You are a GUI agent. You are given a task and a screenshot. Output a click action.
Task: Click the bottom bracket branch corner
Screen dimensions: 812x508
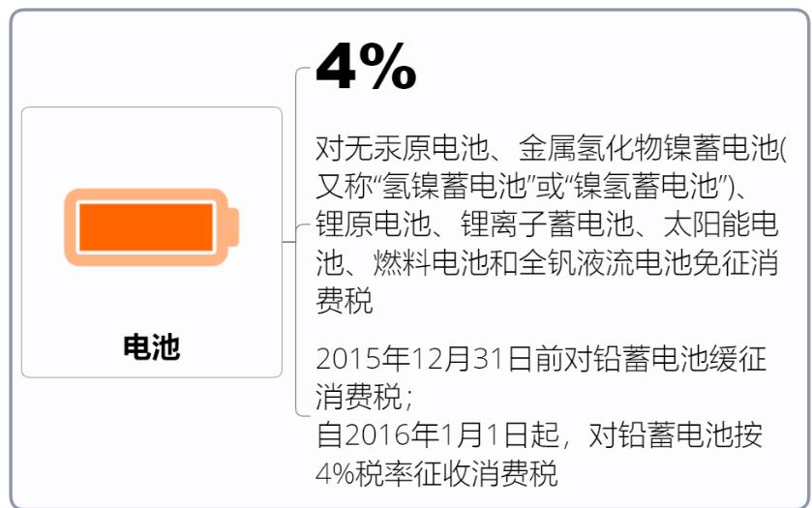click(x=303, y=413)
